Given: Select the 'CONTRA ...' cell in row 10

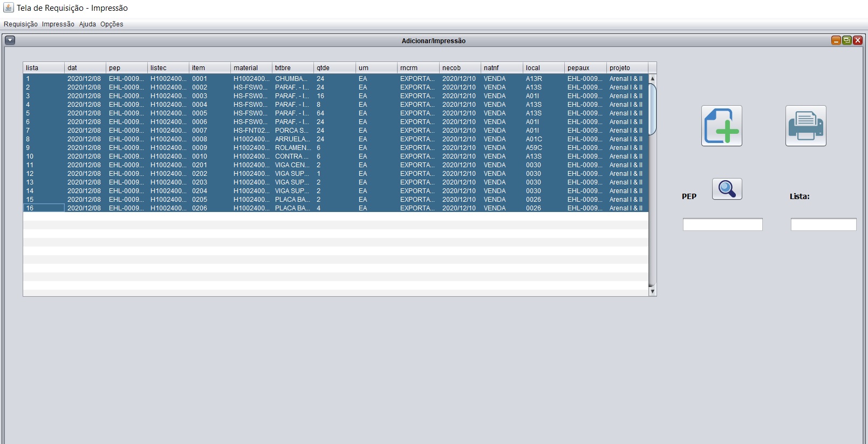Looking at the screenshot, I should [293, 156].
